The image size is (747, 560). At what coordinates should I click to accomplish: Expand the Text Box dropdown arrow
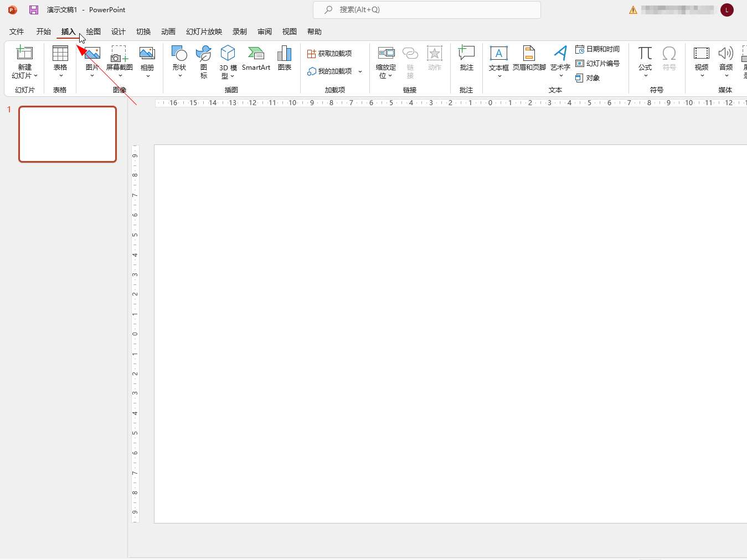coord(499,76)
